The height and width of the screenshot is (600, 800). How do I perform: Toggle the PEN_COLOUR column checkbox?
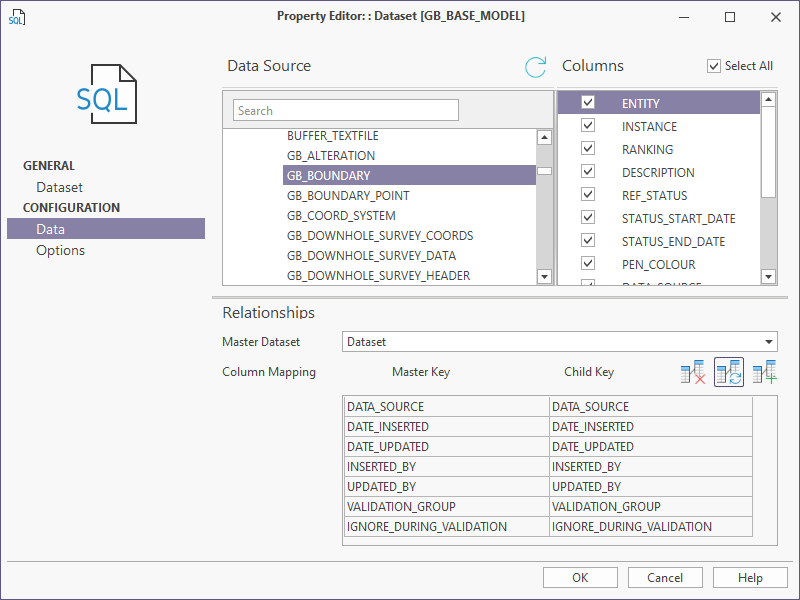(588, 264)
